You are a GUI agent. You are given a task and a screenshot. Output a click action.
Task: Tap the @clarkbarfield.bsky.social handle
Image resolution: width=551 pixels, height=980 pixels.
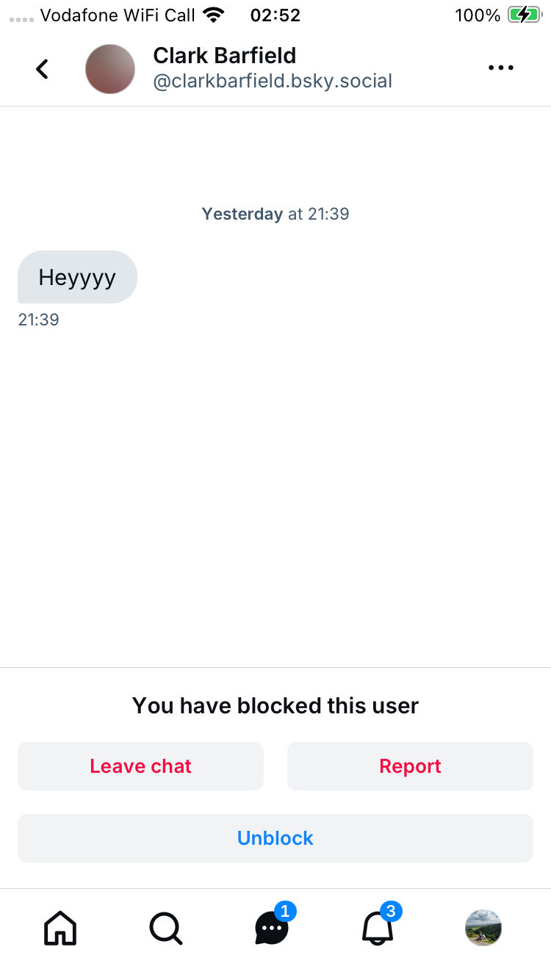[x=272, y=81]
